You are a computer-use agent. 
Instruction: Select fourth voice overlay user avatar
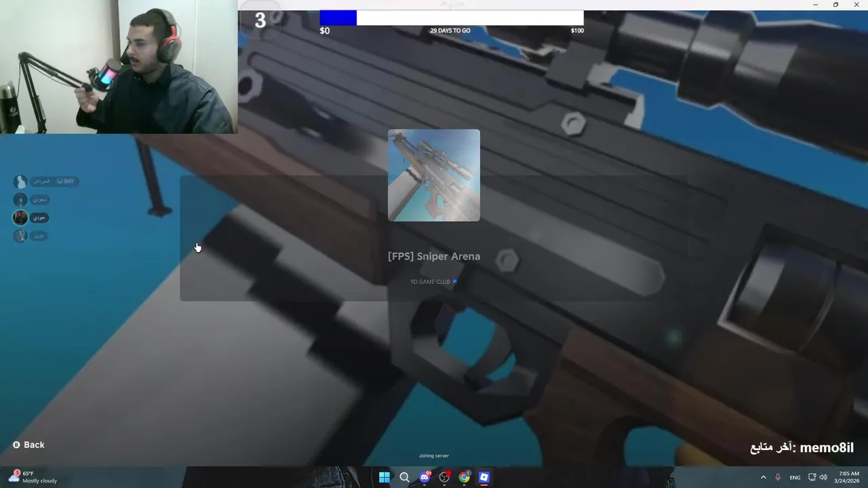(x=20, y=236)
